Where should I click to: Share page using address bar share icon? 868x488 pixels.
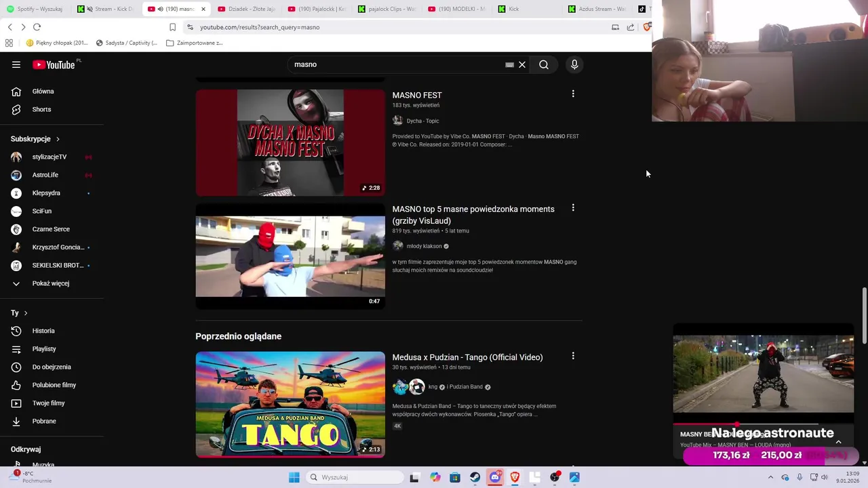[631, 27]
